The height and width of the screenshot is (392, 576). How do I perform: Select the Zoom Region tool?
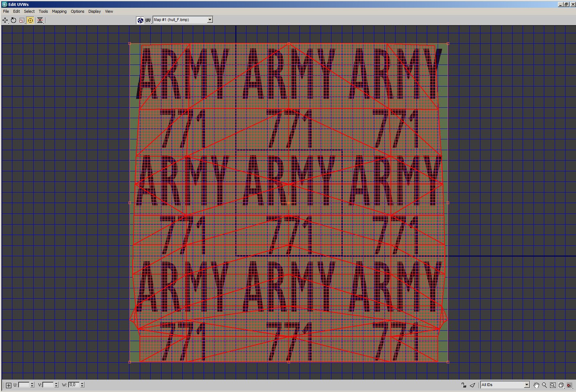point(553,385)
